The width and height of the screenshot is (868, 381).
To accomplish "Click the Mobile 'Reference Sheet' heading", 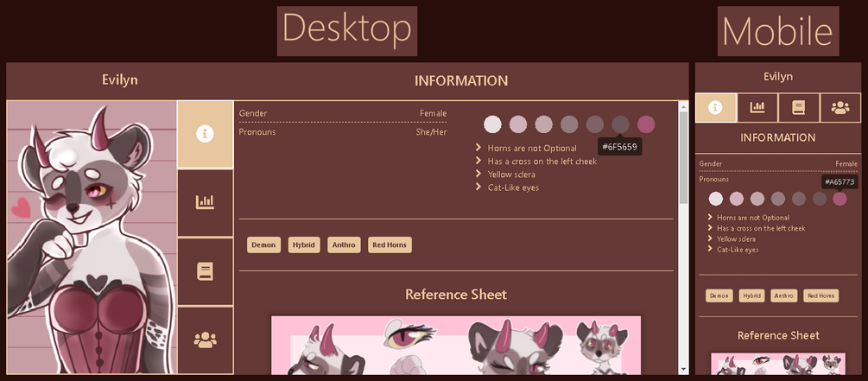I will click(778, 335).
